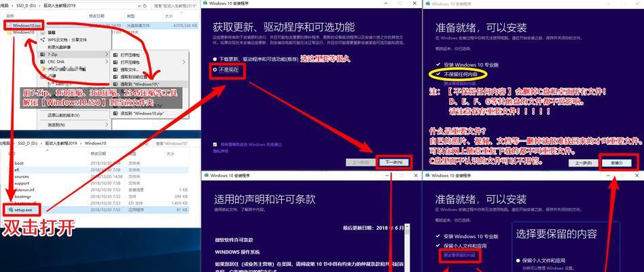Choose WPS云文档 - 分享文件 menu entry
This screenshot has height=272, width=644.
pyautogui.click(x=67, y=40)
